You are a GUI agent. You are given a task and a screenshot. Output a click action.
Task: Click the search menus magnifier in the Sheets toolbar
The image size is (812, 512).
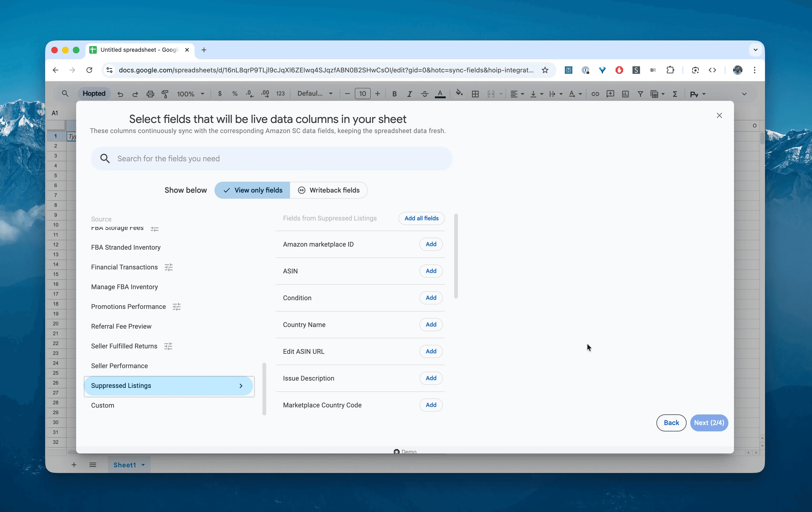[x=65, y=94]
